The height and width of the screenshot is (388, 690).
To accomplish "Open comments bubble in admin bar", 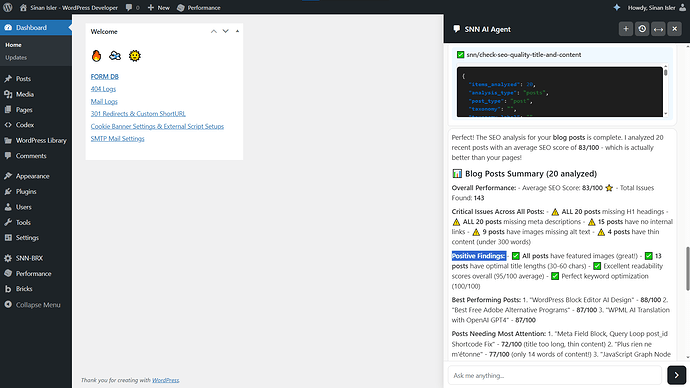I will tap(132, 7).
